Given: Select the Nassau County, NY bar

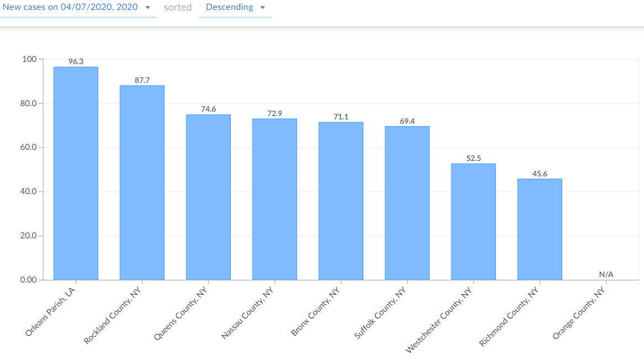Looking at the screenshot, I should coord(275,199).
